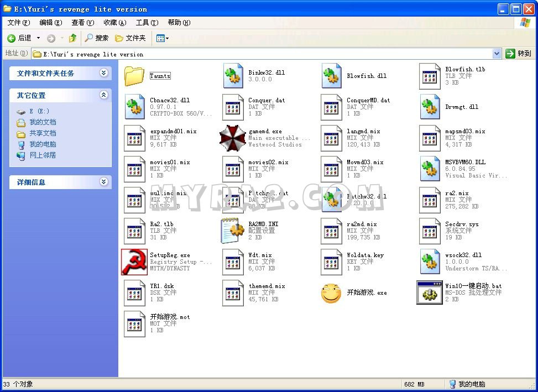The height and width of the screenshot is (392, 538).
Task: Open 我的电脑 in the sidebar
Action: point(43,144)
